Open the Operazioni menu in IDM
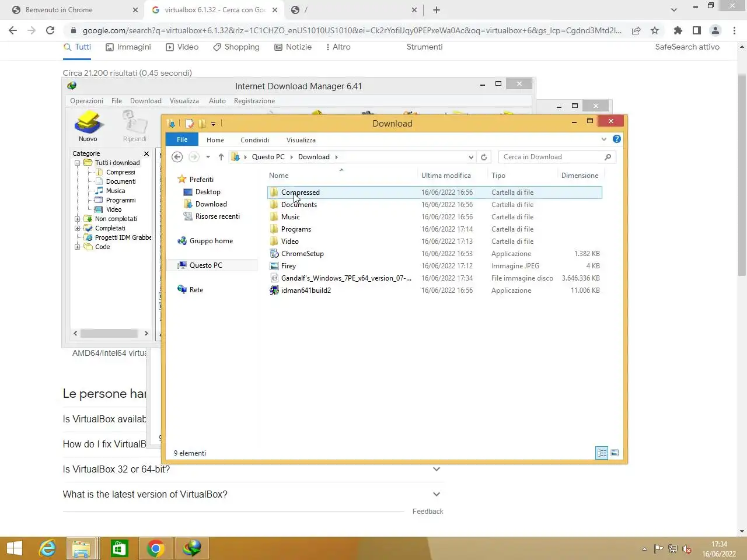Screen dimensions: 747x560 coord(86,101)
